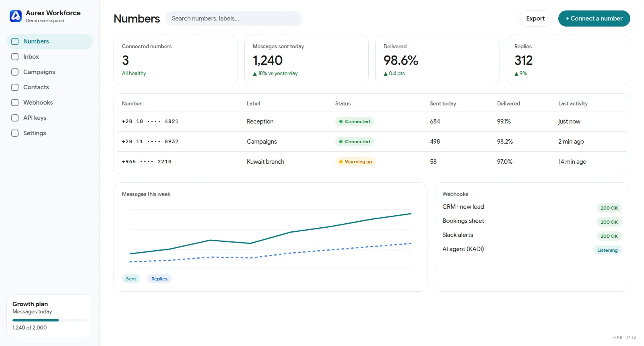Click Connect a number button
This screenshot has width=644, height=346.
594,19
